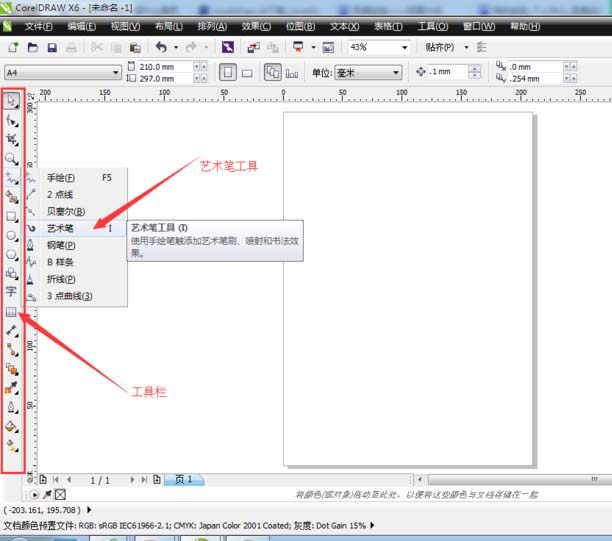Select the Zoom tool in the toolbox
Screen dimensions: 612x541
coord(12,159)
